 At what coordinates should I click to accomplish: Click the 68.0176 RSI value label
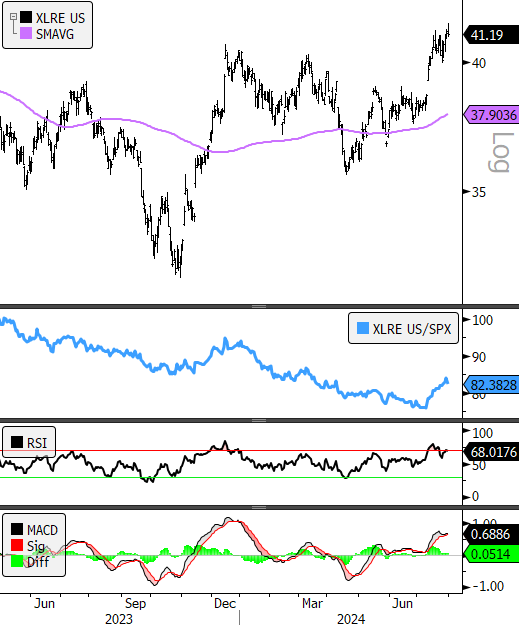pyautogui.click(x=491, y=452)
